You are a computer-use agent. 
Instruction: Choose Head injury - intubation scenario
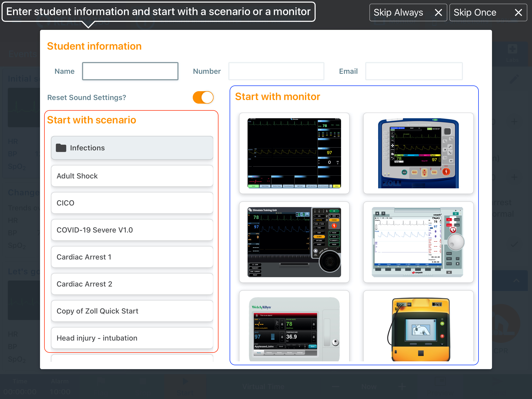(x=132, y=338)
